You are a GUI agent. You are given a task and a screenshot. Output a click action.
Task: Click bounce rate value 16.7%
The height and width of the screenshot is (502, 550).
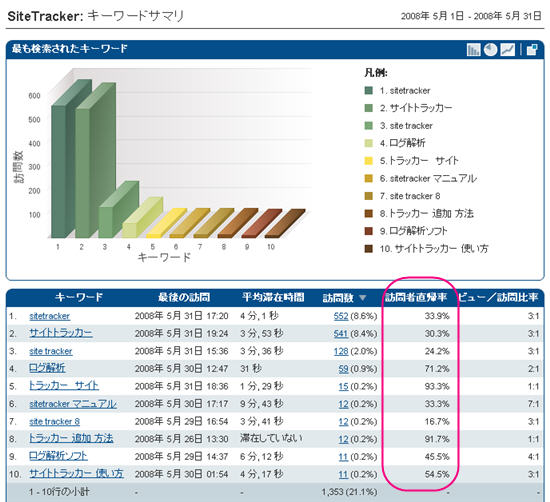(x=437, y=422)
